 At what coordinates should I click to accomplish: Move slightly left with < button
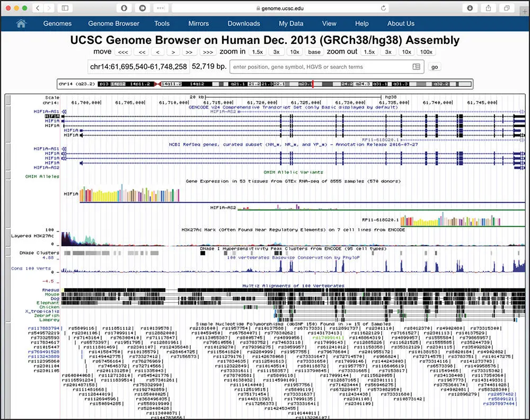click(158, 52)
